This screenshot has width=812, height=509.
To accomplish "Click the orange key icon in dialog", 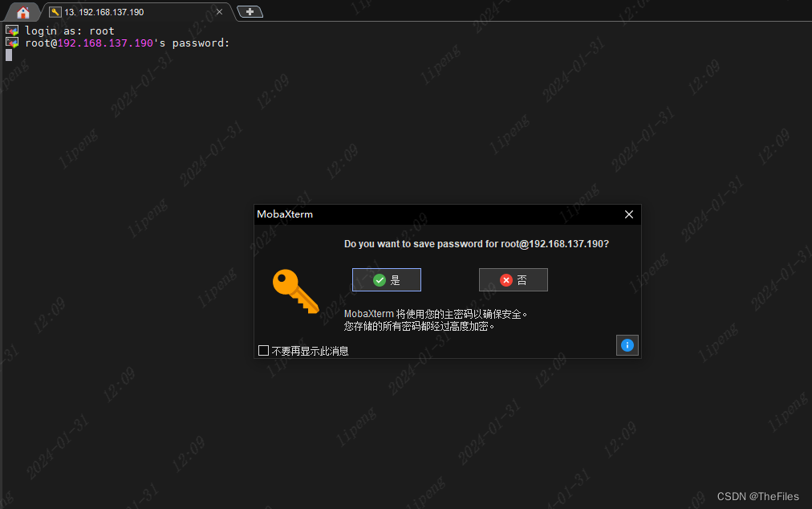I will point(296,291).
